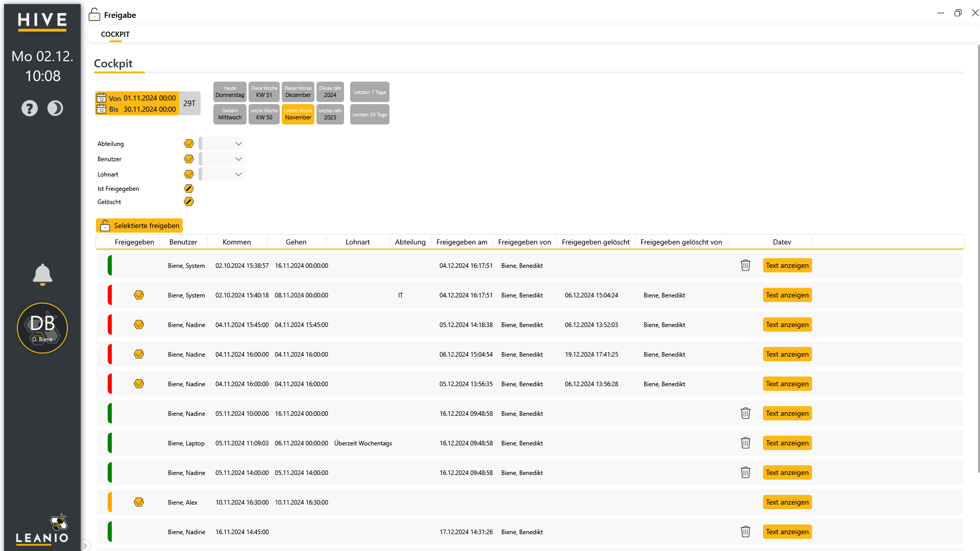Click Selektierte freigeben button

[x=139, y=226]
